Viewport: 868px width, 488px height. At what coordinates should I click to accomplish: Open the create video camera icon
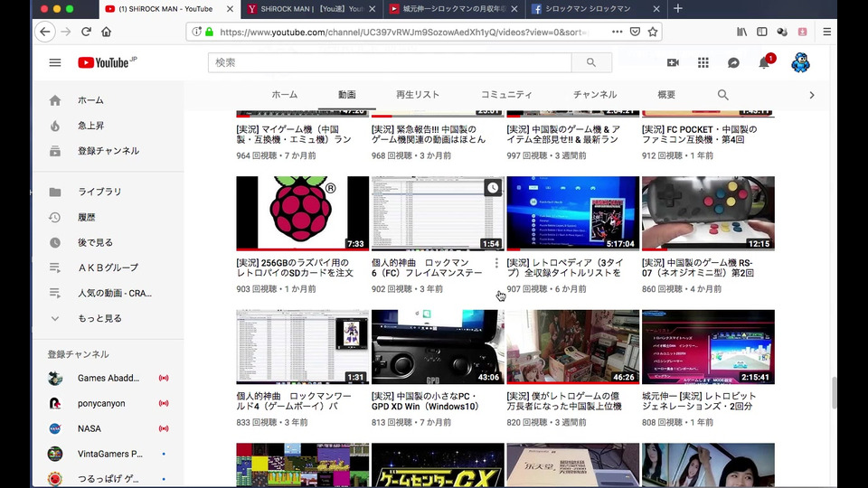pyautogui.click(x=673, y=62)
